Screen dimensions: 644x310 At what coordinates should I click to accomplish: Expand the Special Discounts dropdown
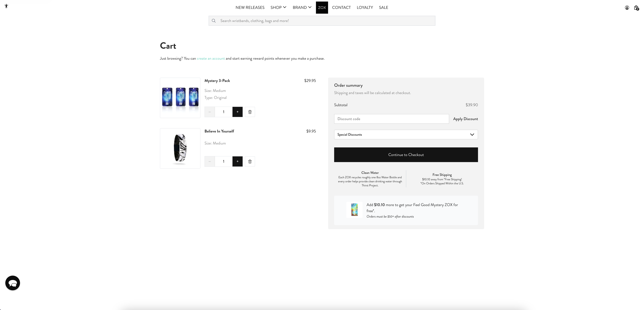coord(406,135)
